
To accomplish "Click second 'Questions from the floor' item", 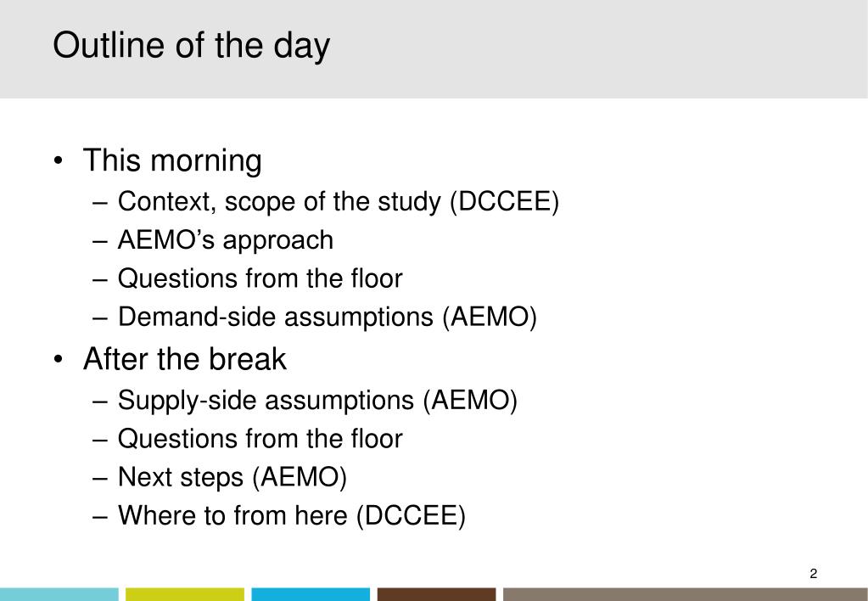I will (x=260, y=439).
